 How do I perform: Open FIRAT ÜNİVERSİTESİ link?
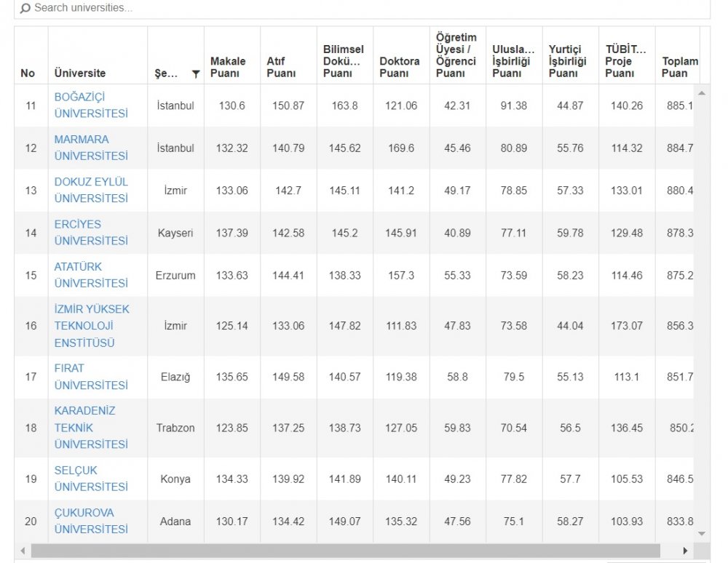tap(91, 377)
